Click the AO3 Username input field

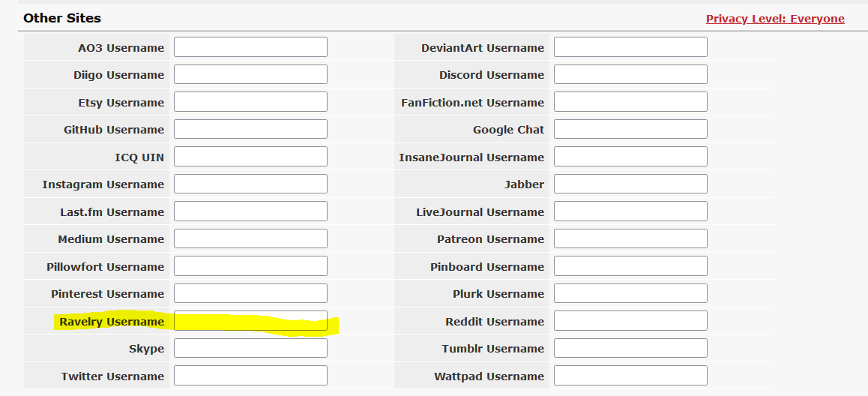[251, 47]
